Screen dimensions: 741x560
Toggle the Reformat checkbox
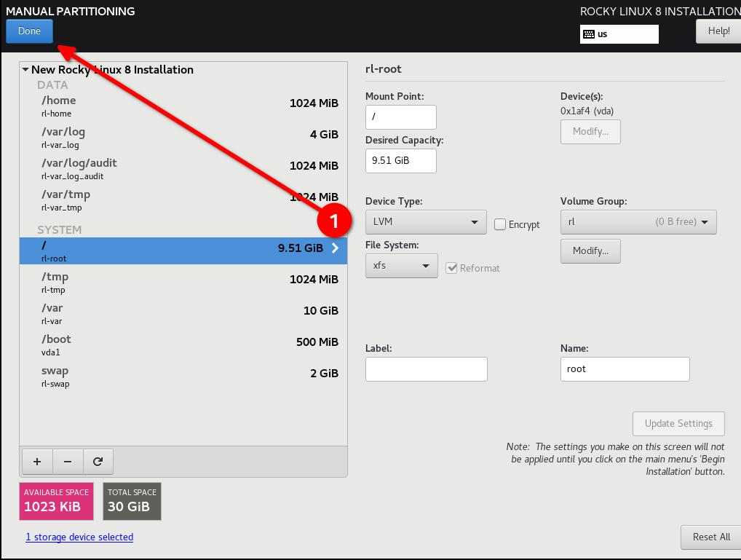point(452,268)
